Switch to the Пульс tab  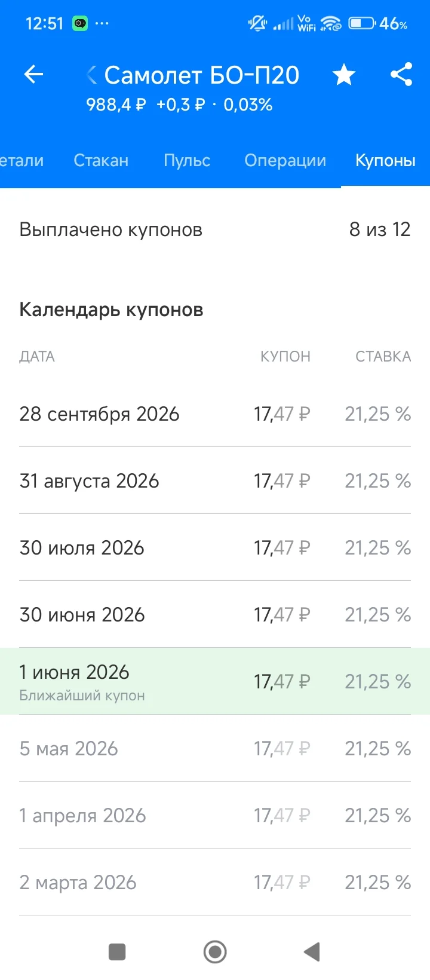click(x=187, y=160)
